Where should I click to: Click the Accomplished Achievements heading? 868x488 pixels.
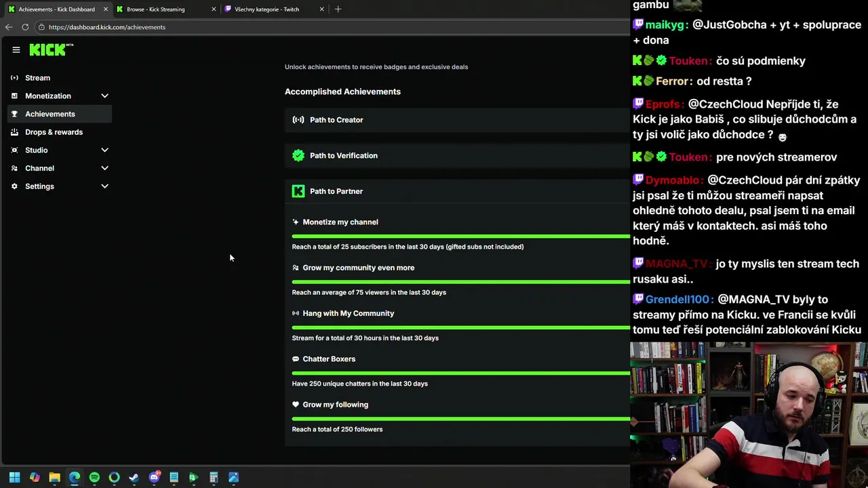pos(342,91)
